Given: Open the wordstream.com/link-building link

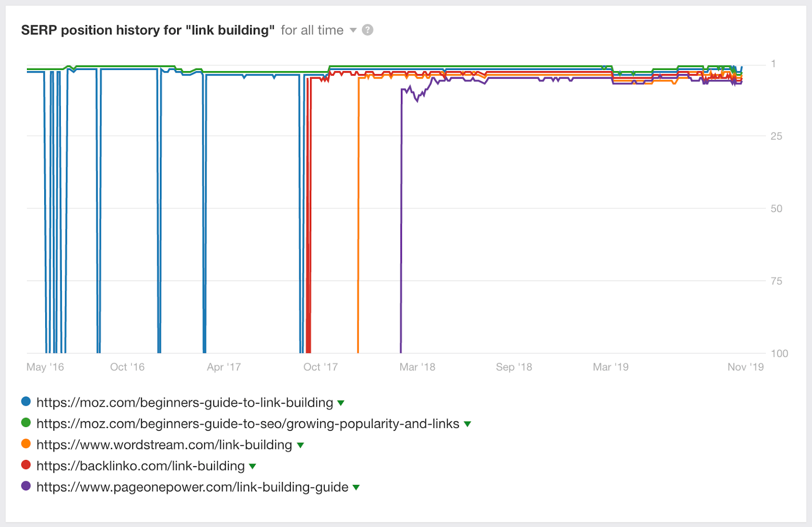Looking at the screenshot, I should [164, 445].
